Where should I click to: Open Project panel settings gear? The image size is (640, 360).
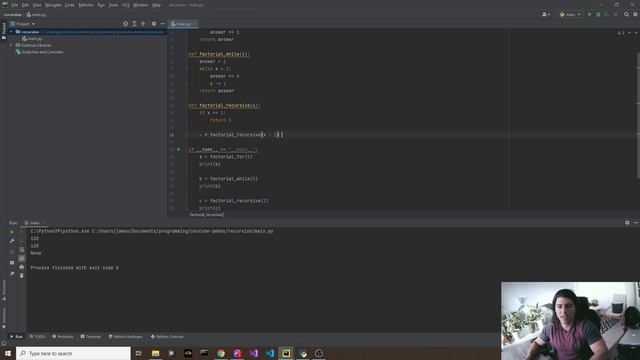(x=154, y=24)
